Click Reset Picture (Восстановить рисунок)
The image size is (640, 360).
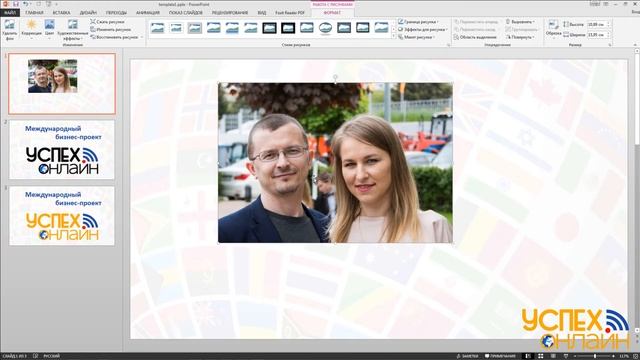(114, 37)
